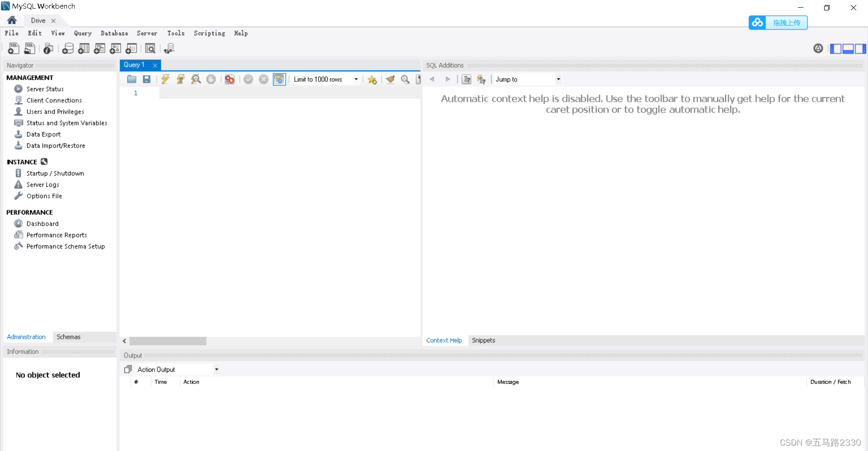The height and width of the screenshot is (451, 868).
Task: Open the Action Output dropdown in Output panel
Action: [216, 369]
